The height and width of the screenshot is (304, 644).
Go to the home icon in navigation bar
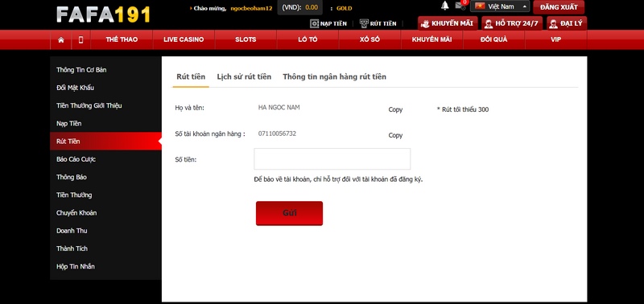(x=61, y=39)
